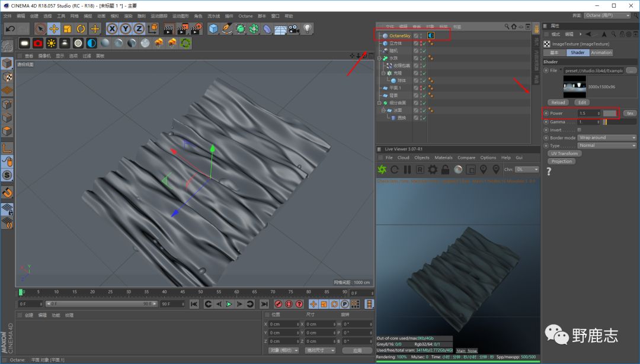Open Live Viewer settings gear icon
640x364 pixels.
(x=433, y=170)
